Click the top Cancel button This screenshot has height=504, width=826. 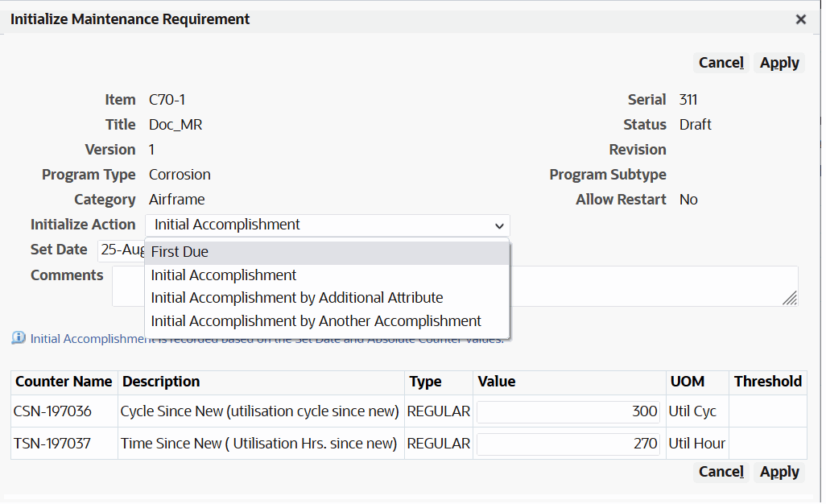point(721,63)
